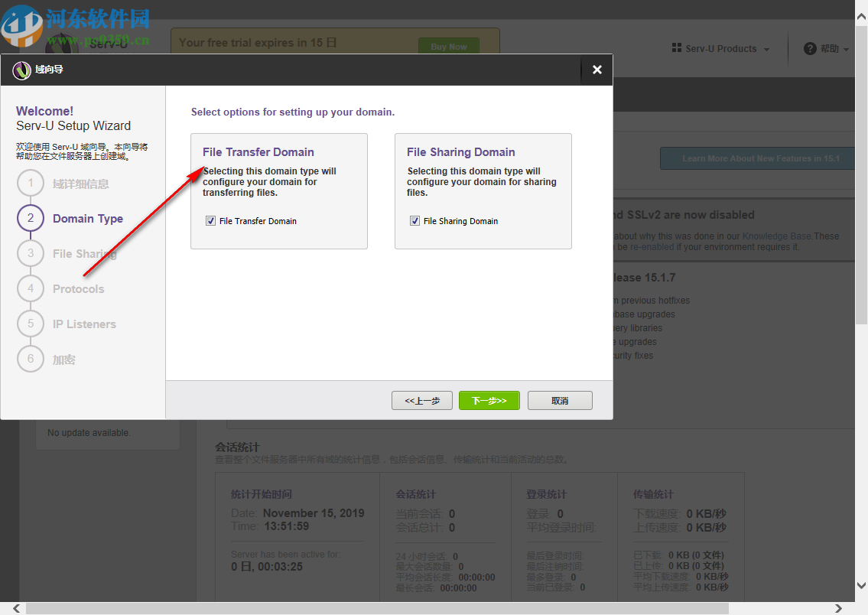Select step 2 Domain Type circle

click(x=31, y=218)
